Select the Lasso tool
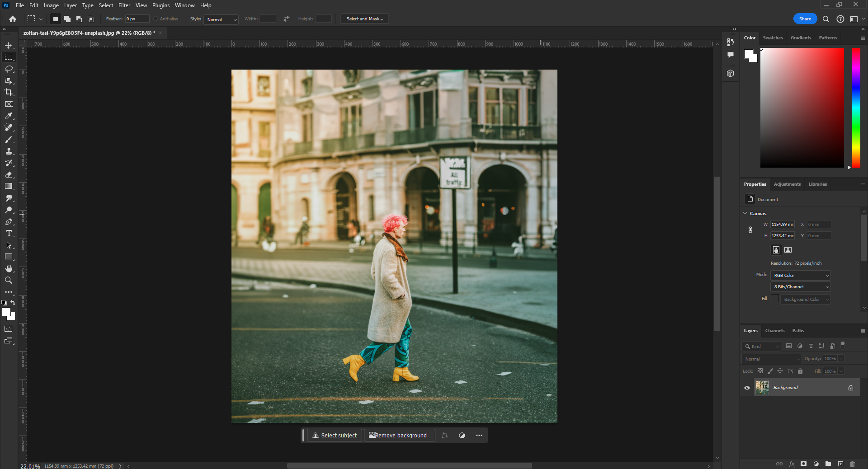The width and height of the screenshot is (868, 469). [x=9, y=69]
